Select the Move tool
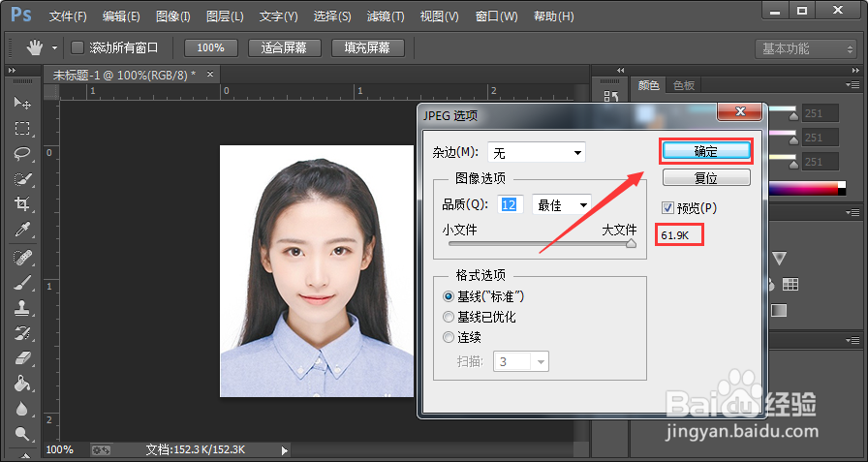 [22, 103]
